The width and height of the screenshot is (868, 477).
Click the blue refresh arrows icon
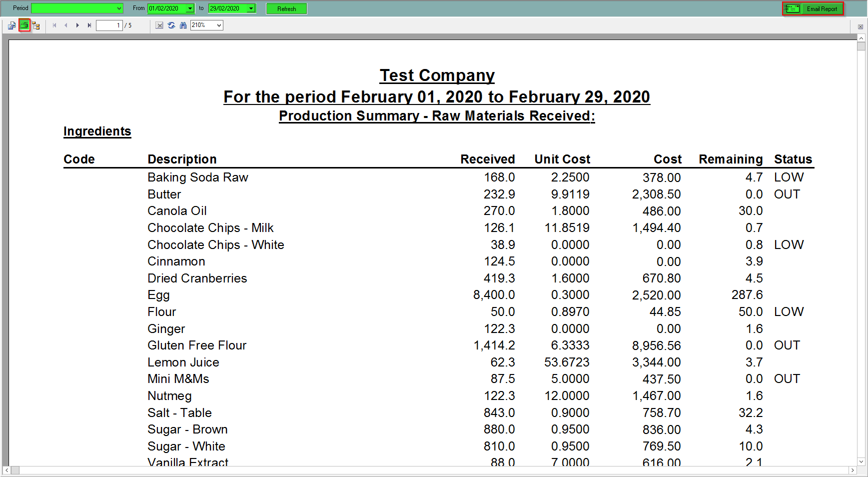[171, 25]
